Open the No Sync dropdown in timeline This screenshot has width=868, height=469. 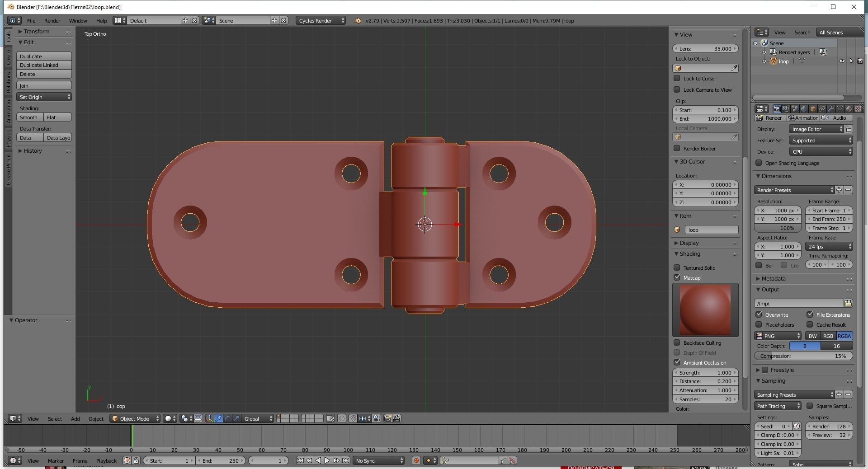379,460
